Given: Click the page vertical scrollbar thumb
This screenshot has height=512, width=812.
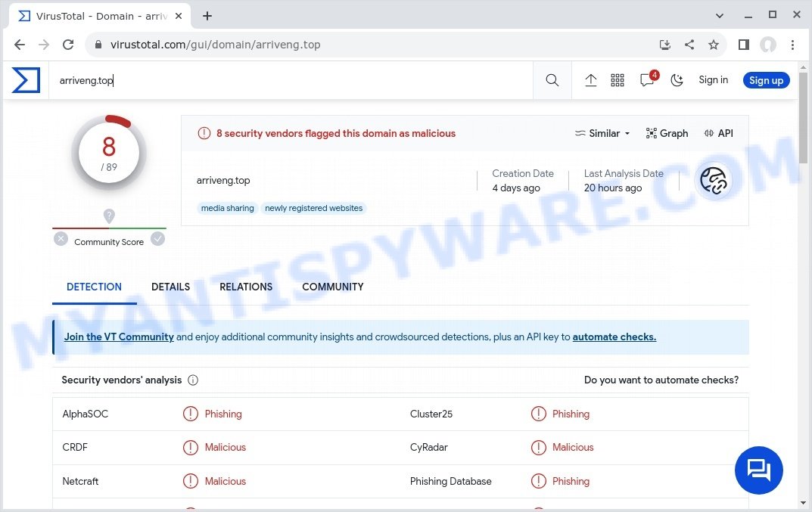Looking at the screenshot, I should (x=803, y=118).
